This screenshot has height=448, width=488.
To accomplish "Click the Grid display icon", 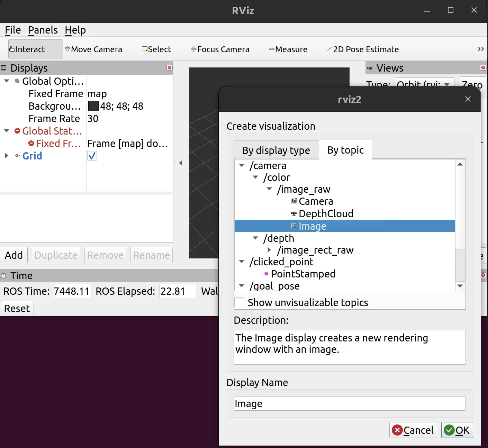I will click(17, 156).
